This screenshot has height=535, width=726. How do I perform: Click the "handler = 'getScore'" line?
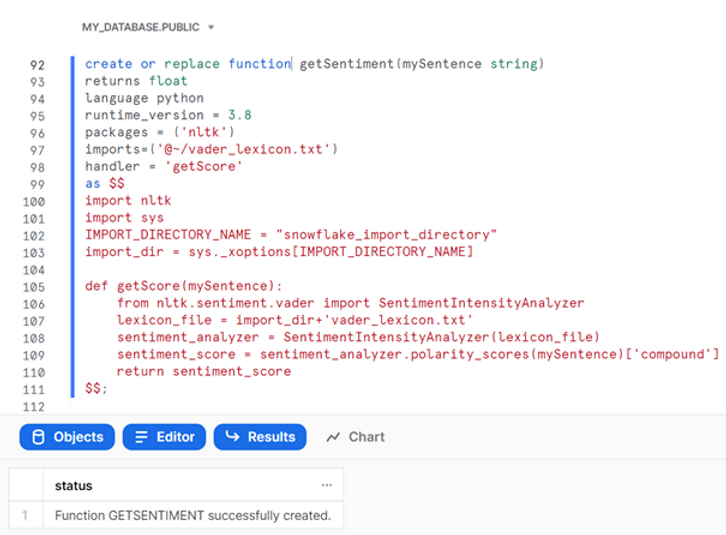[161, 166]
